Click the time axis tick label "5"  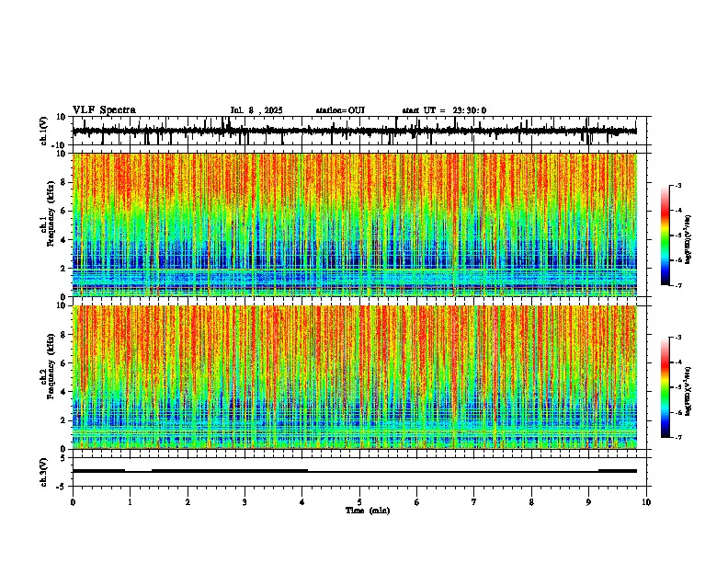359,502
